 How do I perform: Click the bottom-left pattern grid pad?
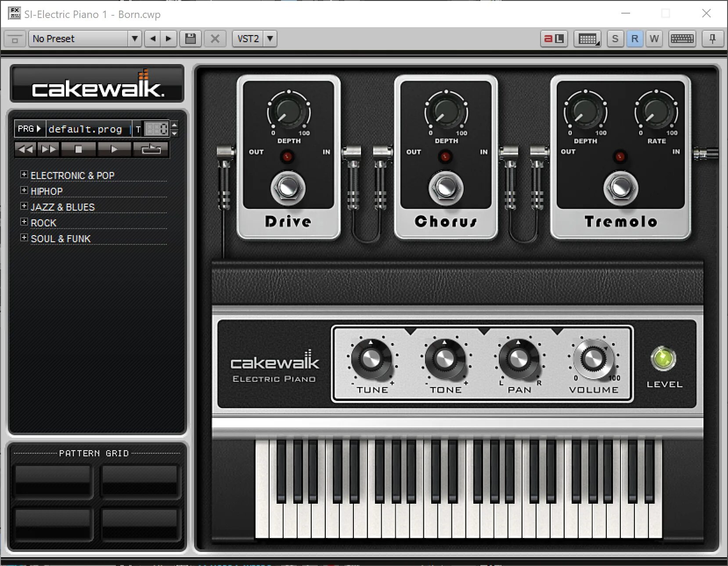coord(53,524)
